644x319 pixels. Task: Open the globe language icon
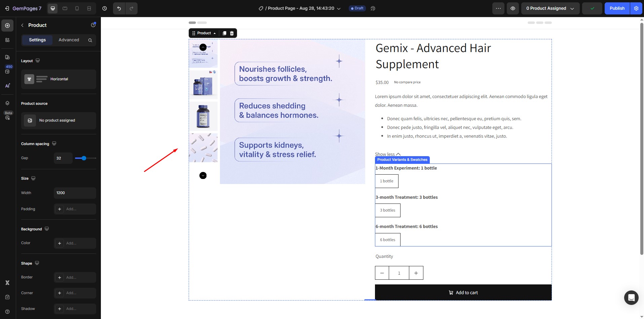373,8
